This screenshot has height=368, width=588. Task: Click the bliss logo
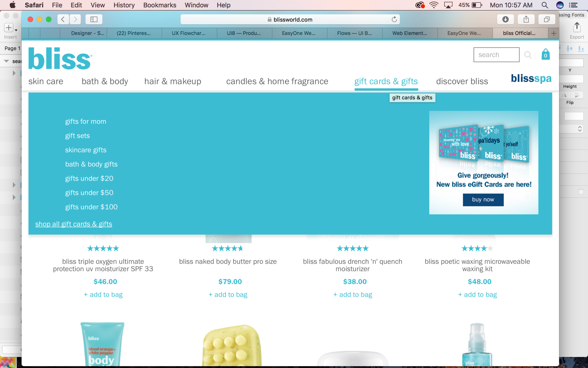pyautogui.click(x=60, y=58)
